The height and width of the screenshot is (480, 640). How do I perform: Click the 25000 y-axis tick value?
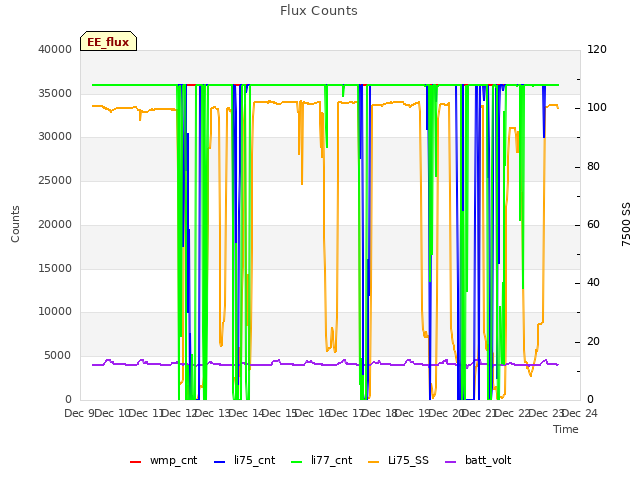(x=55, y=181)
